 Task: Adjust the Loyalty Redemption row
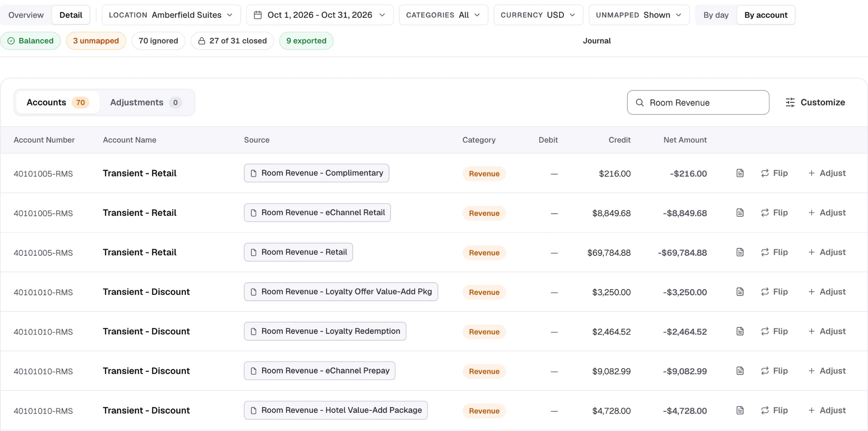point(827,331)
